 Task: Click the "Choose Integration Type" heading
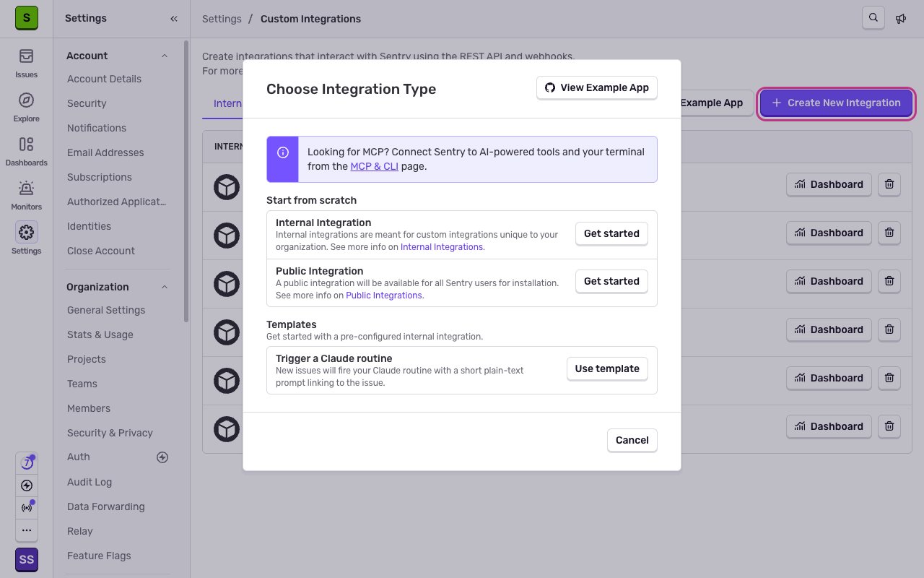352,89
